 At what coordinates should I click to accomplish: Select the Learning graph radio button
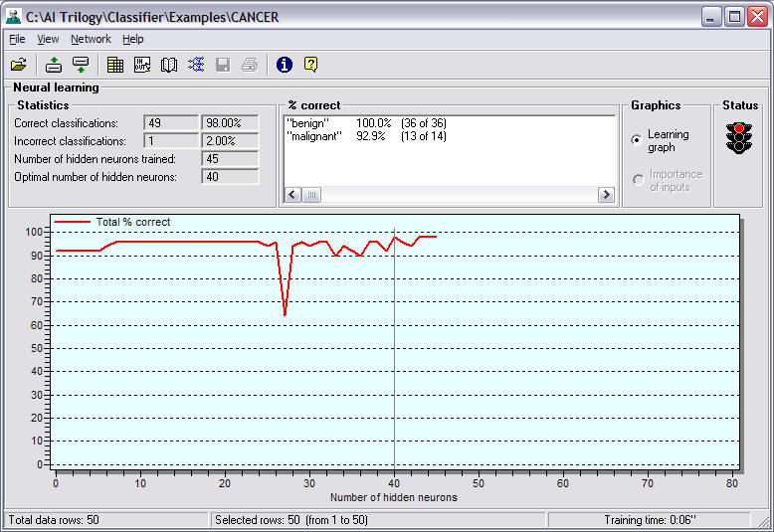tap(637, 140)
